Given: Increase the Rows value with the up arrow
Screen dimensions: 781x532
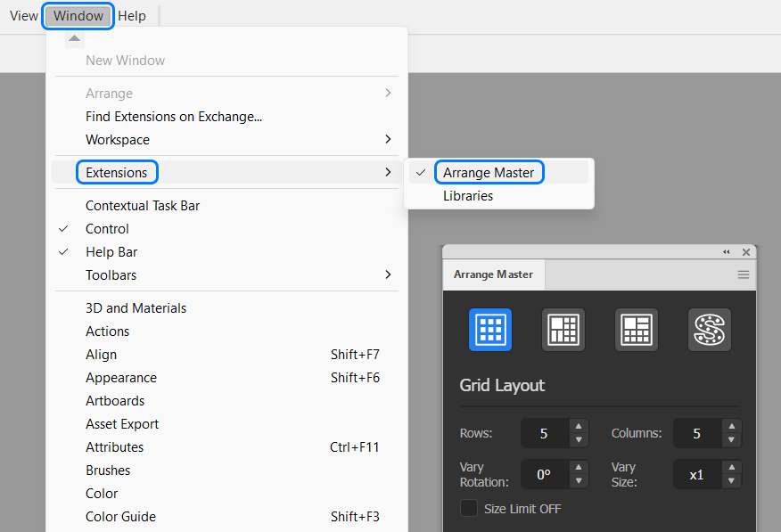Looking at the screenshot, I should [x=579, y=426].
